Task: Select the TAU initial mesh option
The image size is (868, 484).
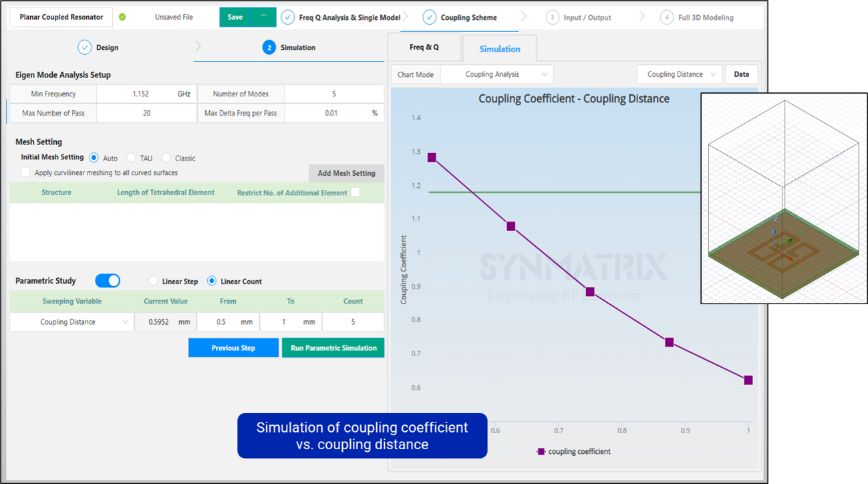Action: pyautogui.click(x=132, y=158)
